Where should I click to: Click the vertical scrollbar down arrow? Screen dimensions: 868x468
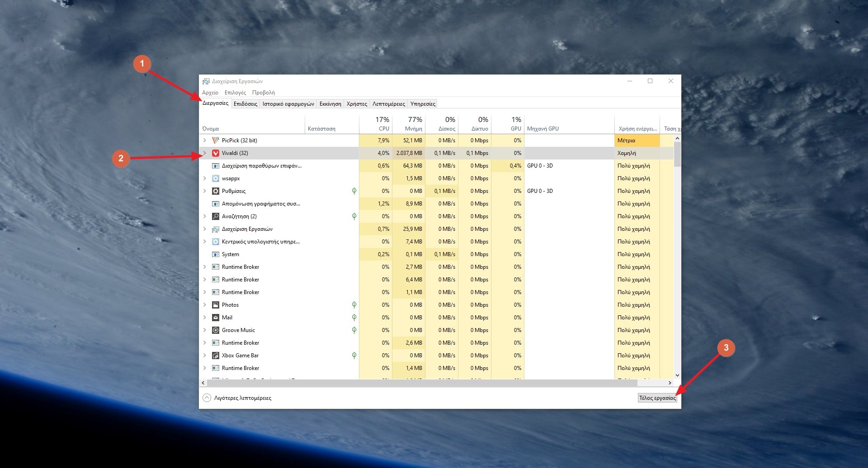677,375
